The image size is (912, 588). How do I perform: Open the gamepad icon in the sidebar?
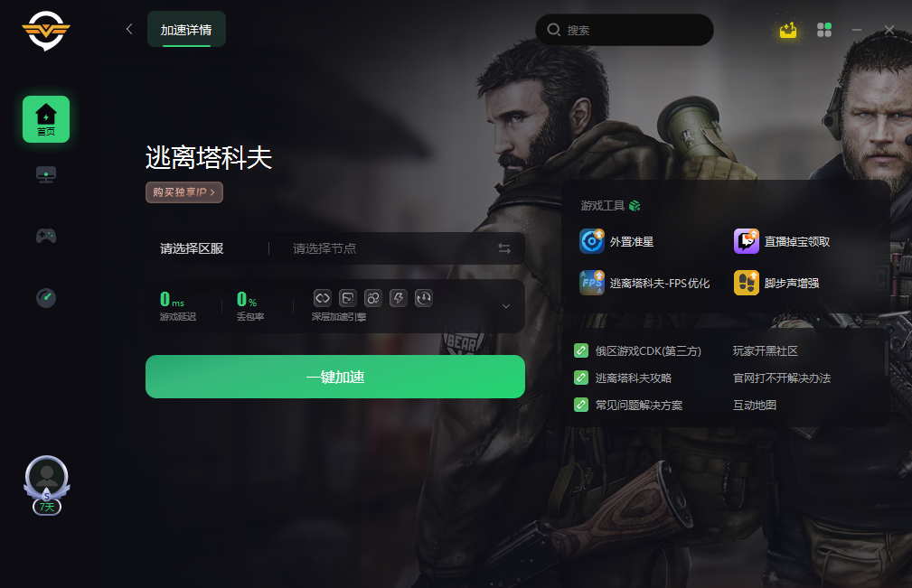46,236
